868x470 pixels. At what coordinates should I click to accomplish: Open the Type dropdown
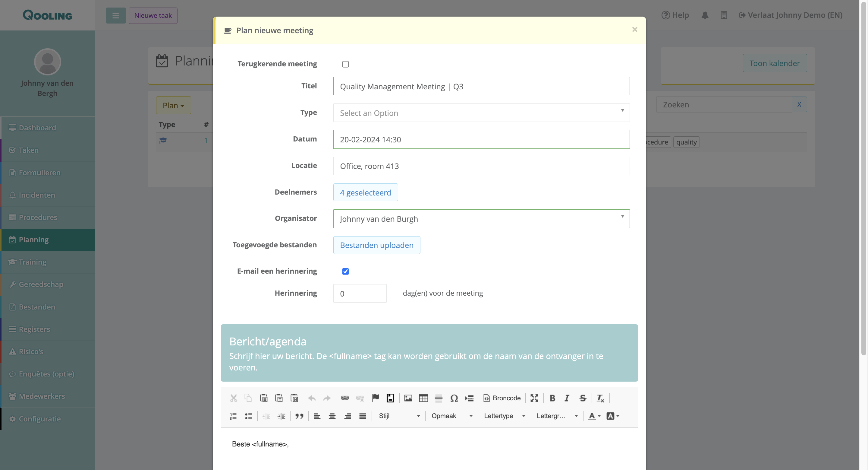pyautogui.click(x=481, y=113)
